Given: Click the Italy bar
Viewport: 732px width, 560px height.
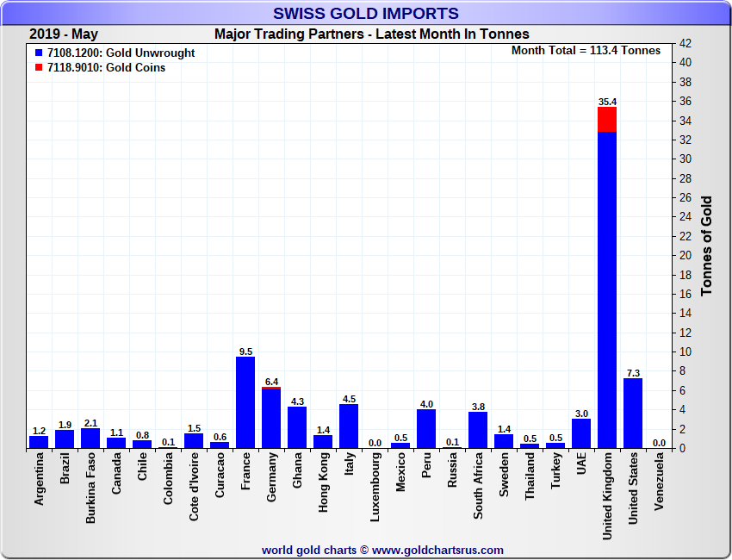Looking at the screenshot, I should 349,426.
